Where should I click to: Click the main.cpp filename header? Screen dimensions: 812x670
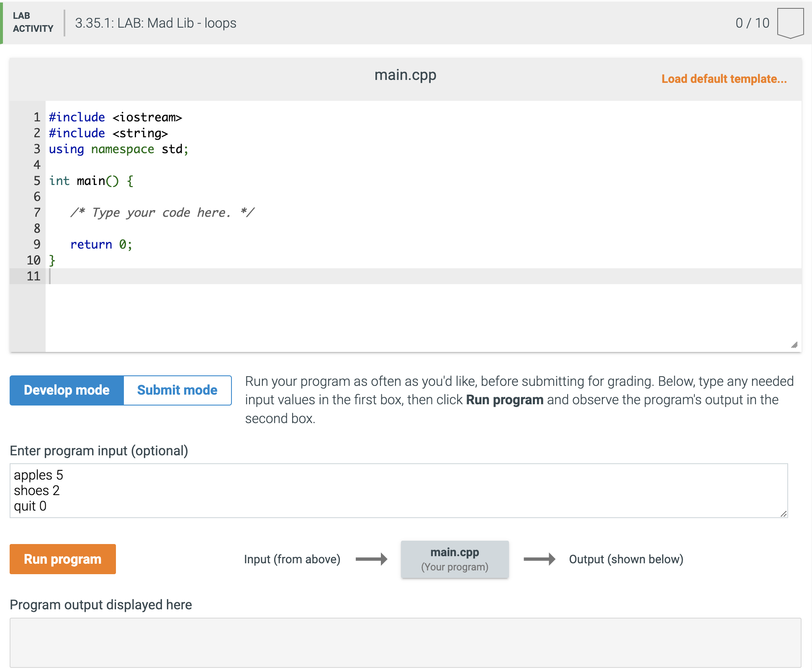(x=405, y=75)
